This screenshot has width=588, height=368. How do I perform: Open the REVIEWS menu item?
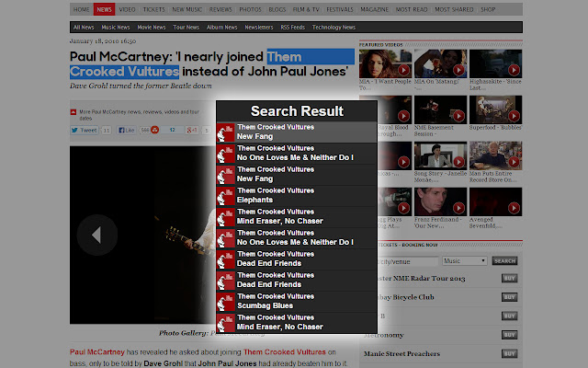[220, 9]
